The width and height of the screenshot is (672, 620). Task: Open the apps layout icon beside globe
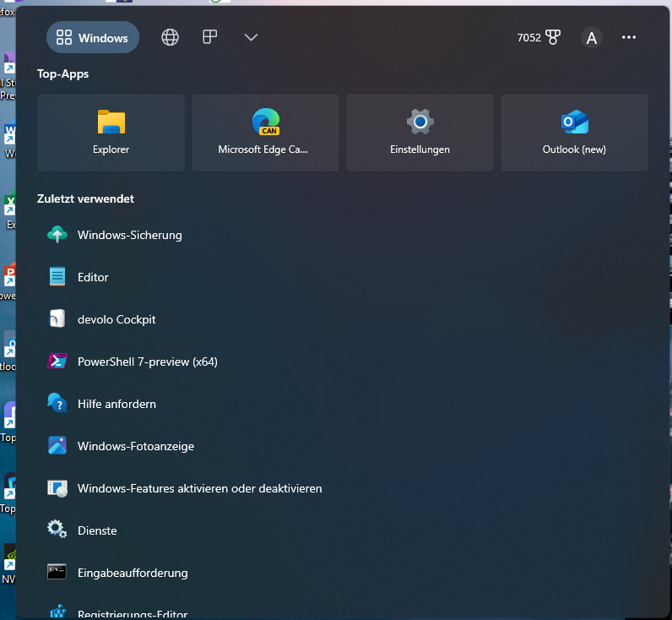pos(210,37)
